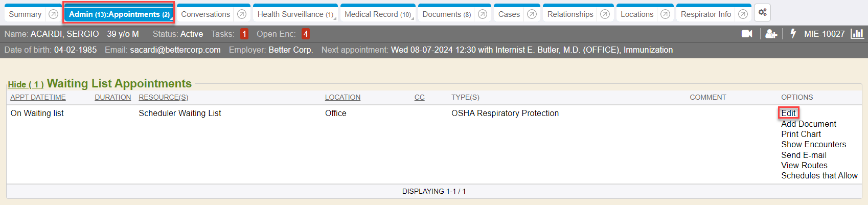Pop out the Relationships tab arrow icon
The height and width of the screenshot is (205, 868).
tap(605, 14)
